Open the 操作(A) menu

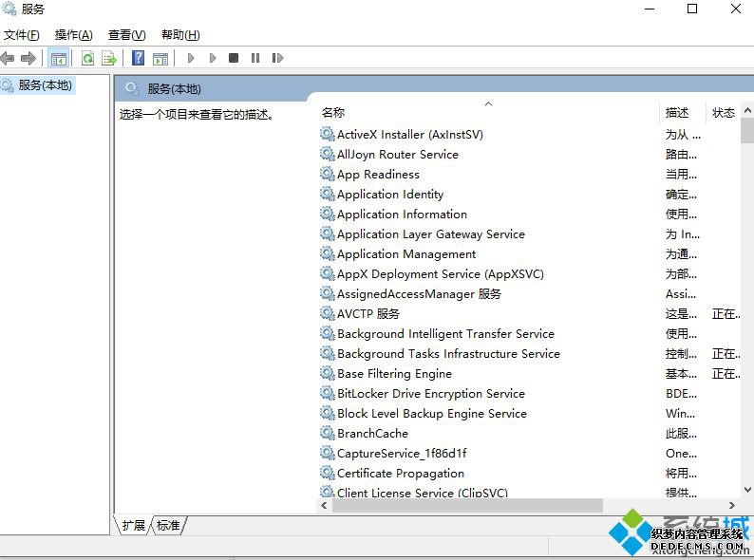(73, 34)
